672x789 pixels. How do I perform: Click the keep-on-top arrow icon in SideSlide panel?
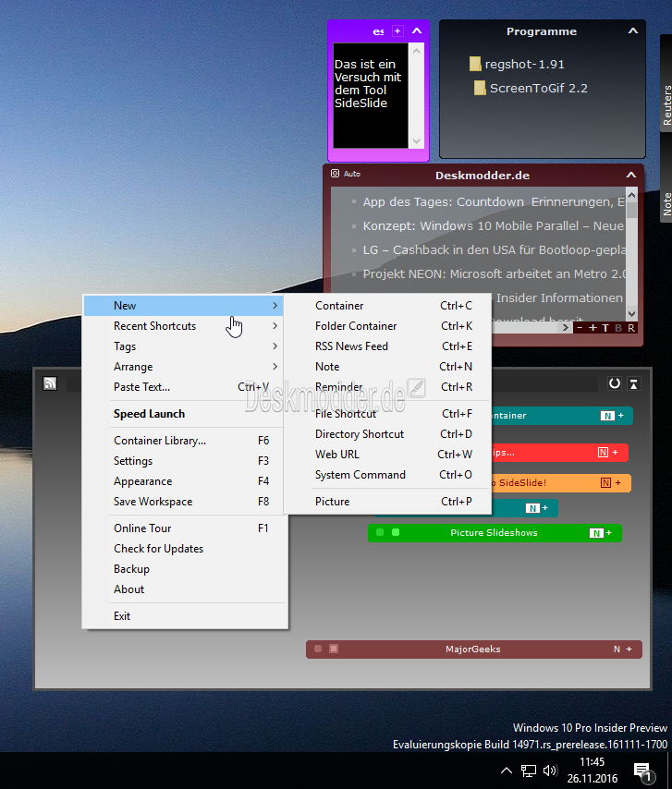point(634,384)
